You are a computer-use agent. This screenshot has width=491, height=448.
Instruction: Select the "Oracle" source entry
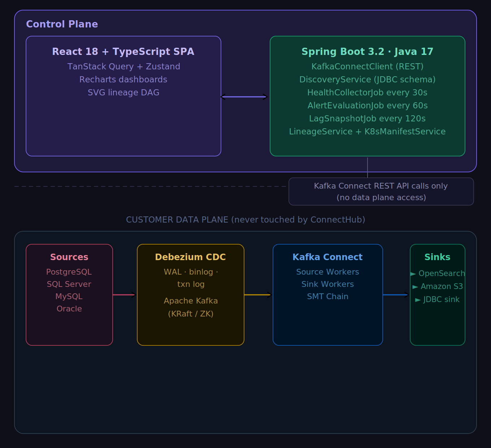[69, 309]
